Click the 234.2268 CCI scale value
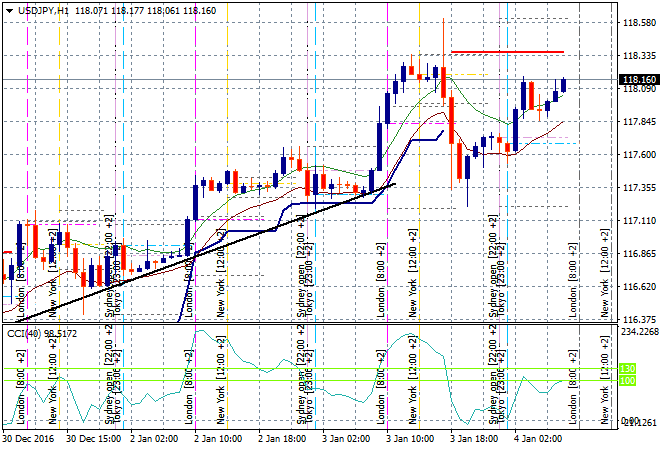Screen dimensions: 660x450 click(x=640, y=332)
